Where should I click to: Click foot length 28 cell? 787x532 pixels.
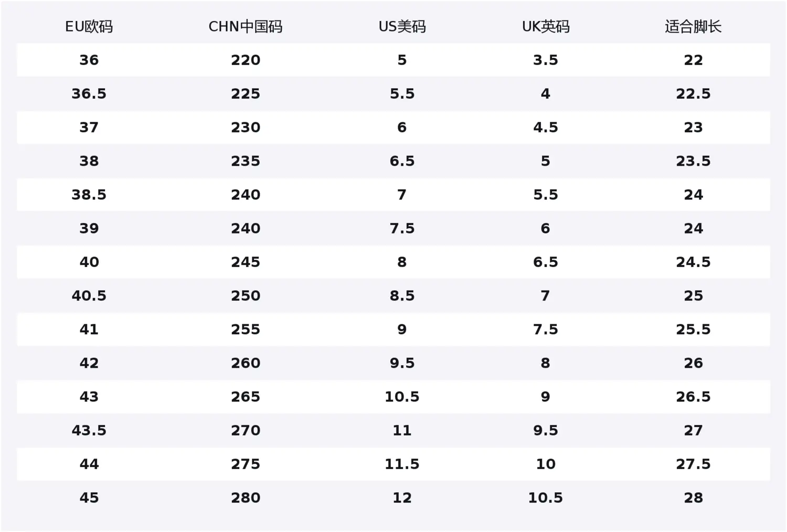pos(693,497)
